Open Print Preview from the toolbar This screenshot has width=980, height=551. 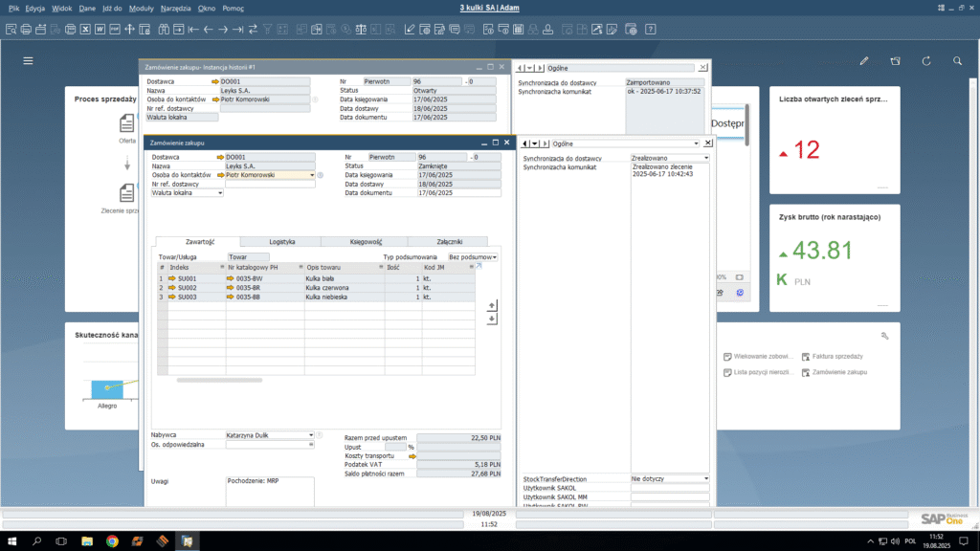tap(11, 30)
